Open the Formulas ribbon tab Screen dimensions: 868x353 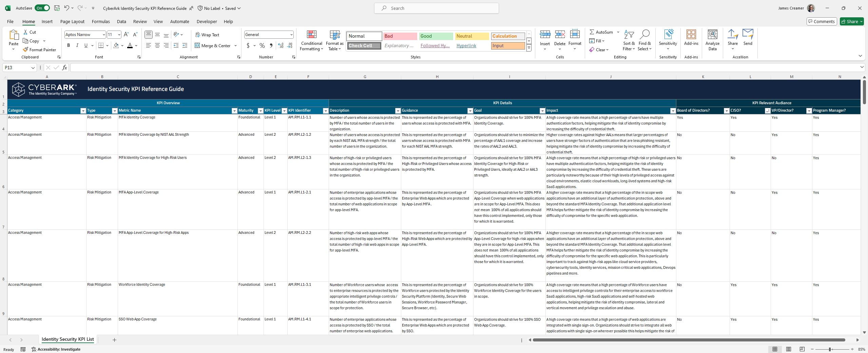click(x=101, y=21)
